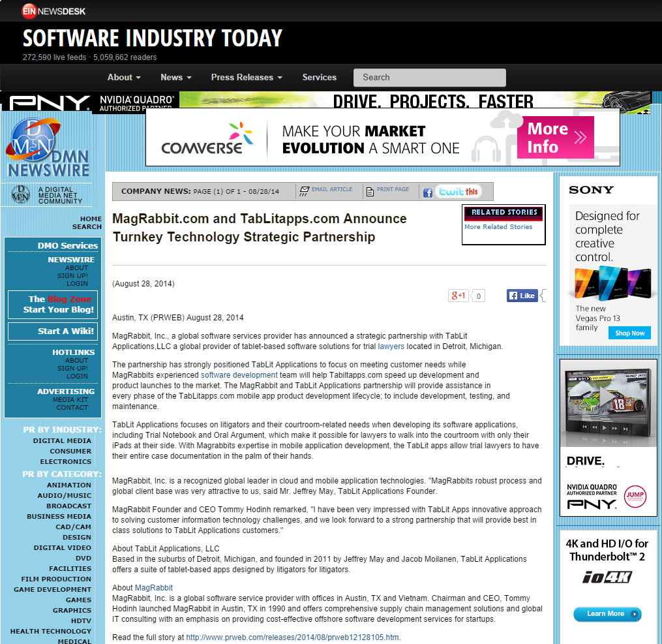Click the Software Industry Today title
Image resolution: width=662 pixels, height=644 pixels.
pyautogui.click(x=153, y=38)
